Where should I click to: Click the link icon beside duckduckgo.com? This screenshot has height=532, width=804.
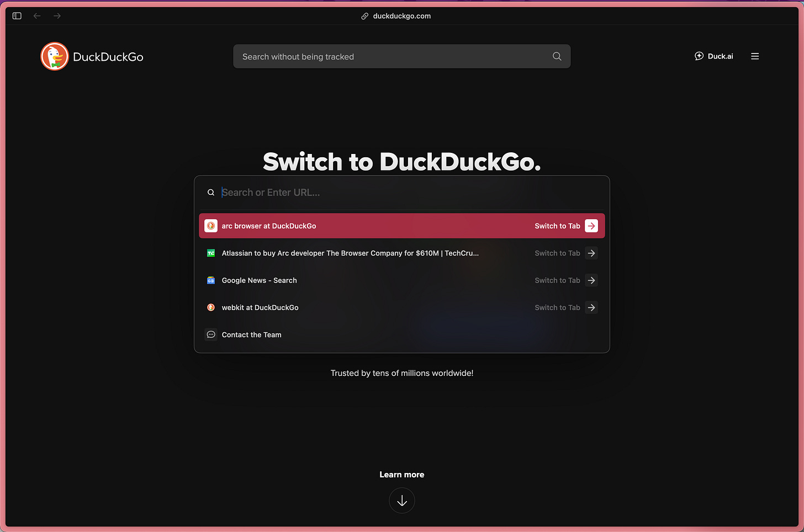364,16
